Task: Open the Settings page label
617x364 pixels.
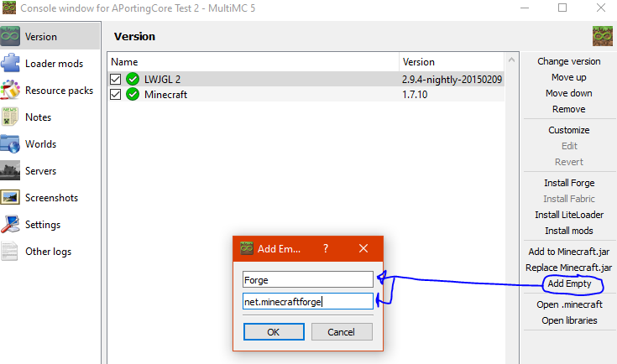Action: click(x=43, y=225)
